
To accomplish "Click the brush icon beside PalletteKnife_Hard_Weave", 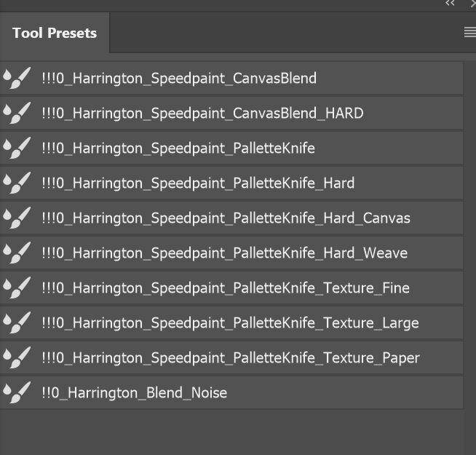I will [17, 253].
